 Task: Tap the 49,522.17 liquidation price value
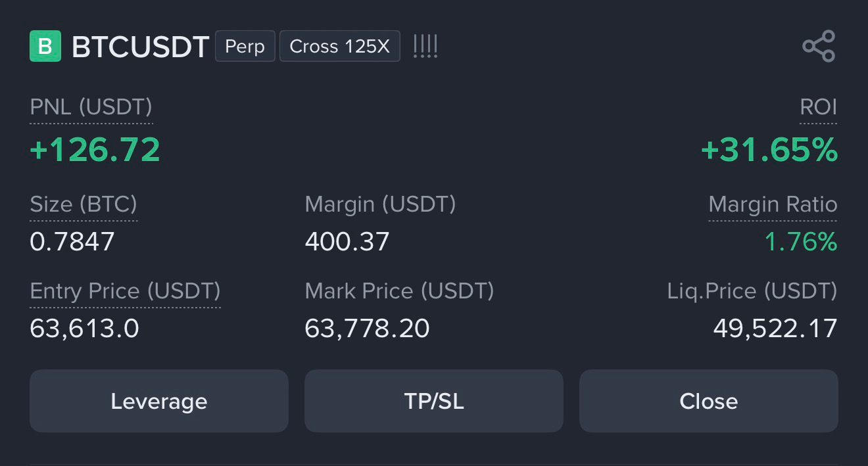tap(775, 328)
